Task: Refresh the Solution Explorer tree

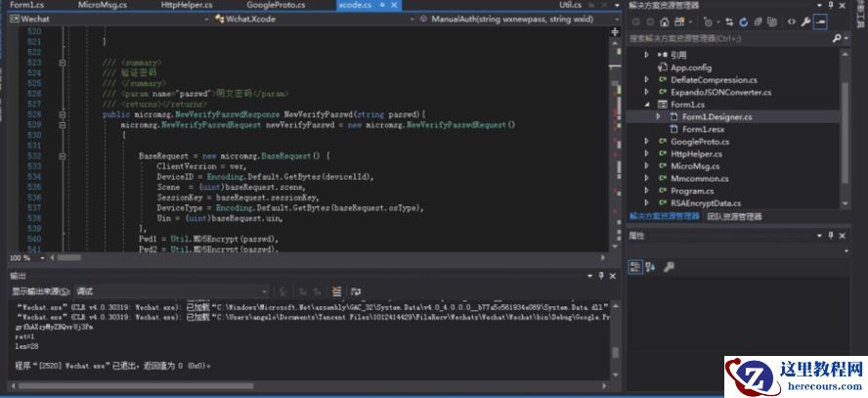Action: (744, 22)
